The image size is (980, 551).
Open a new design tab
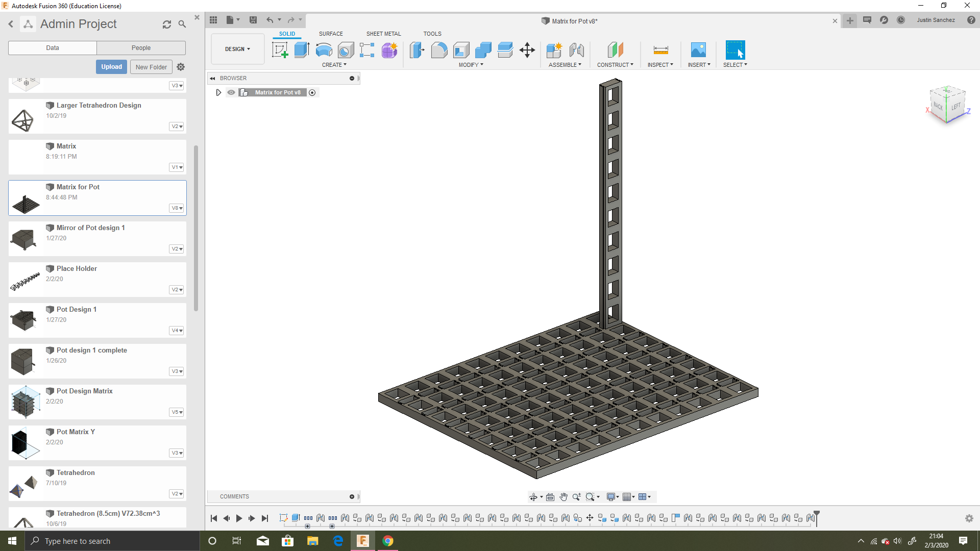850,20
